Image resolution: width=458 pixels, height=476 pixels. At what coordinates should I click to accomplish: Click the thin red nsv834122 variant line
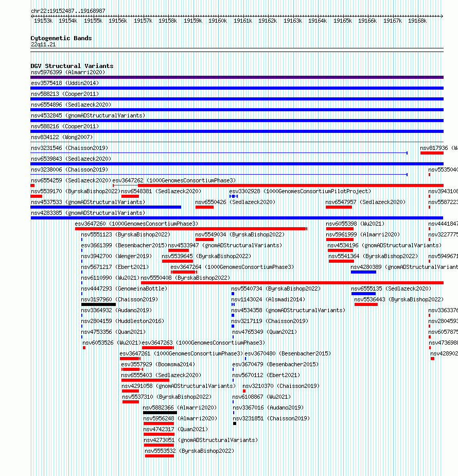click(x=237, y=142)
